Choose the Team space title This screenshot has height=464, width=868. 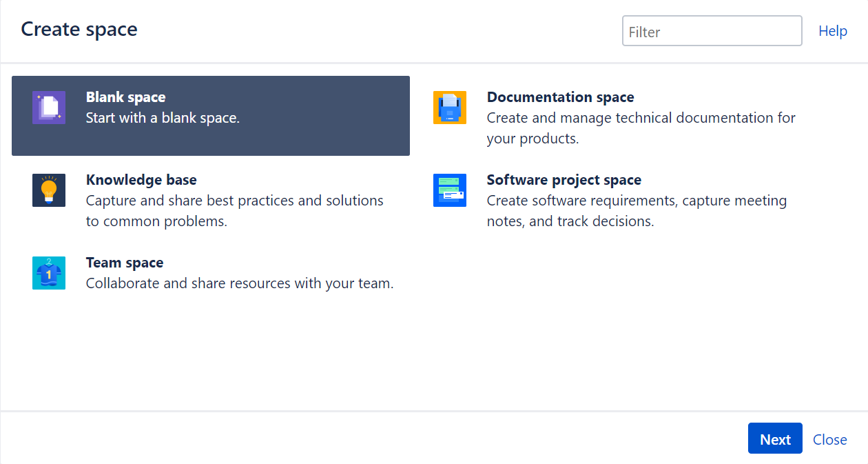[125, 263]
